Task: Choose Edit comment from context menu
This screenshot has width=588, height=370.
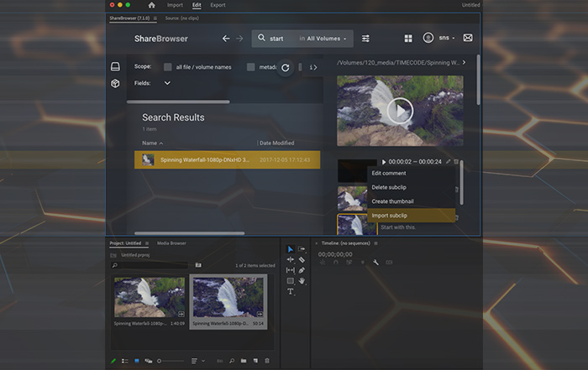Action: coord(411,173)
